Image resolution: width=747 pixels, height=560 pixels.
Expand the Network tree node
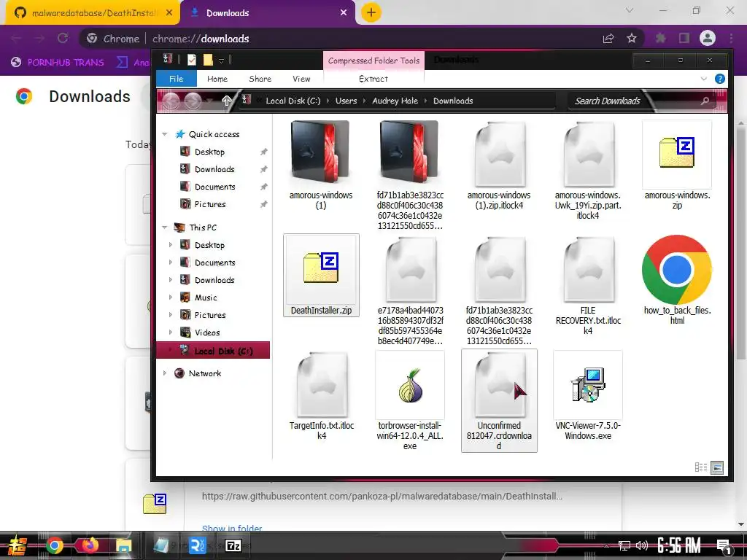click(165, 373)
